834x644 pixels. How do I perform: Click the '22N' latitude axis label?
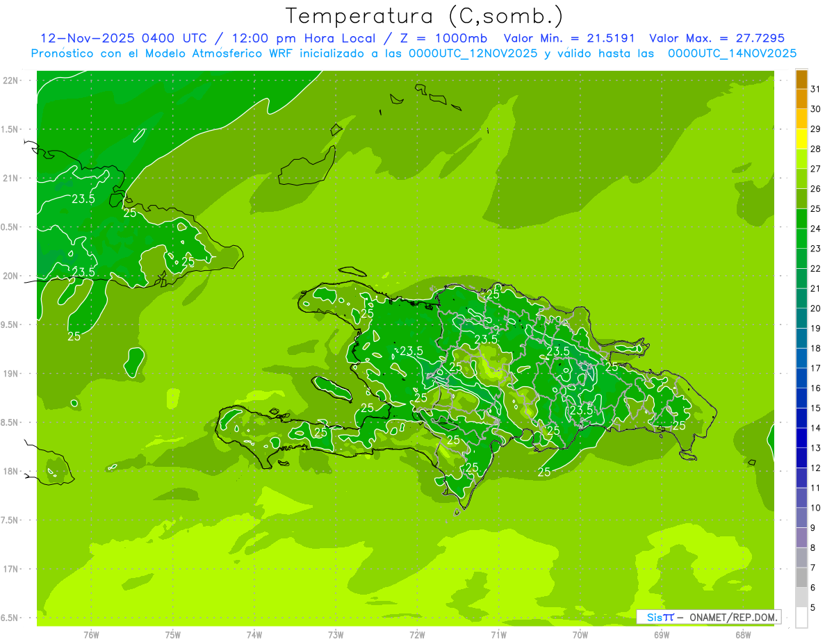pos(10,81)
